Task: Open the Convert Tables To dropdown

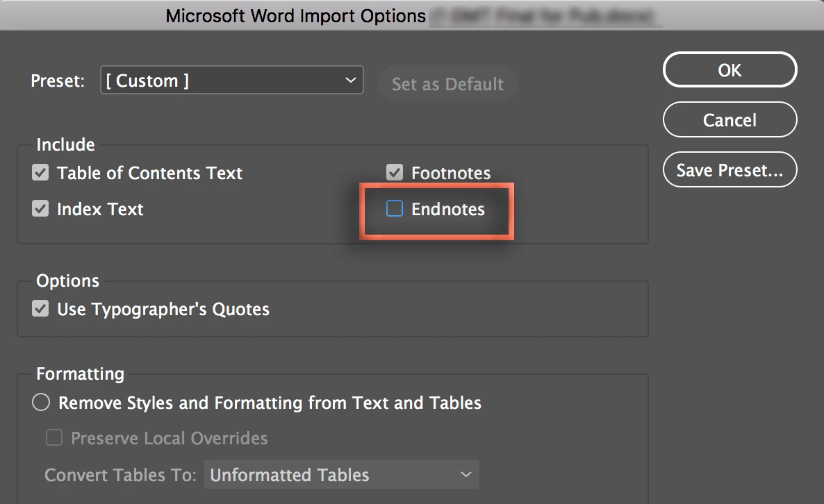Action: 340,475
